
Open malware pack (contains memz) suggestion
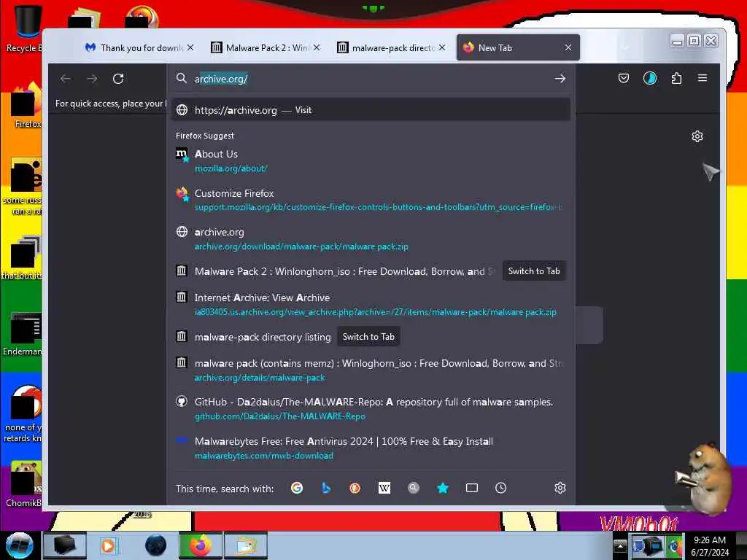click(x=371, y=370)
